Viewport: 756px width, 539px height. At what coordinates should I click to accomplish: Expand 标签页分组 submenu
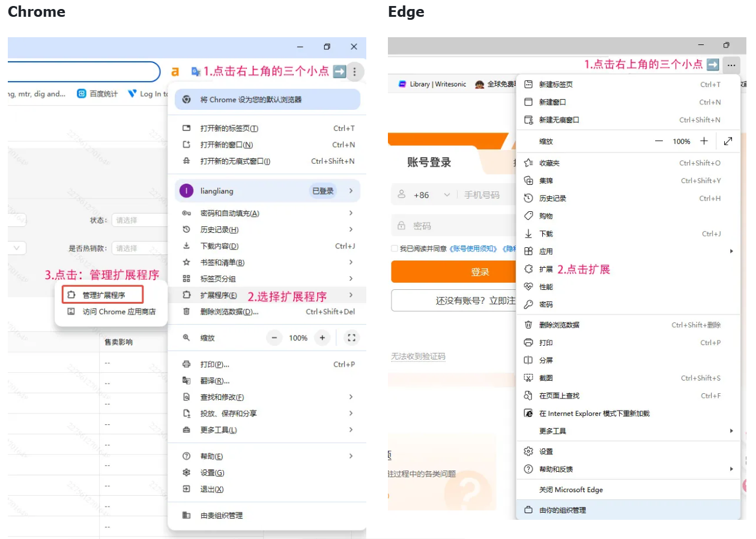[x=267, y=279]
